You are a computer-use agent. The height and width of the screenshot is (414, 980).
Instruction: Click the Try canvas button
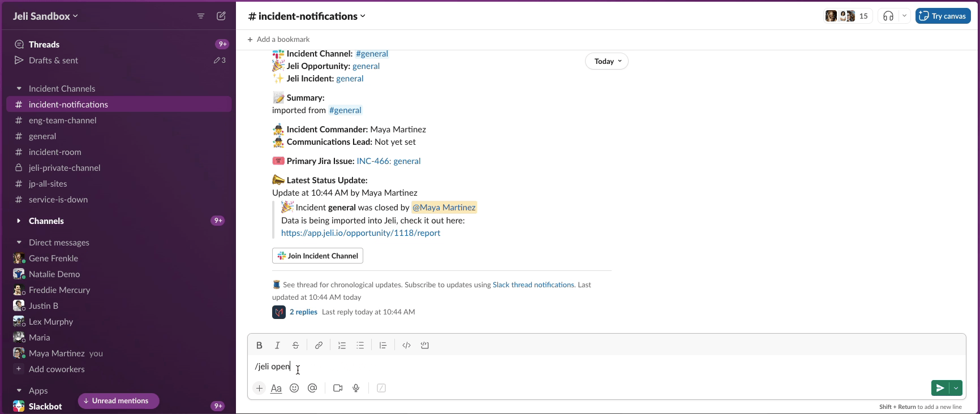click(x=943, y=16)
